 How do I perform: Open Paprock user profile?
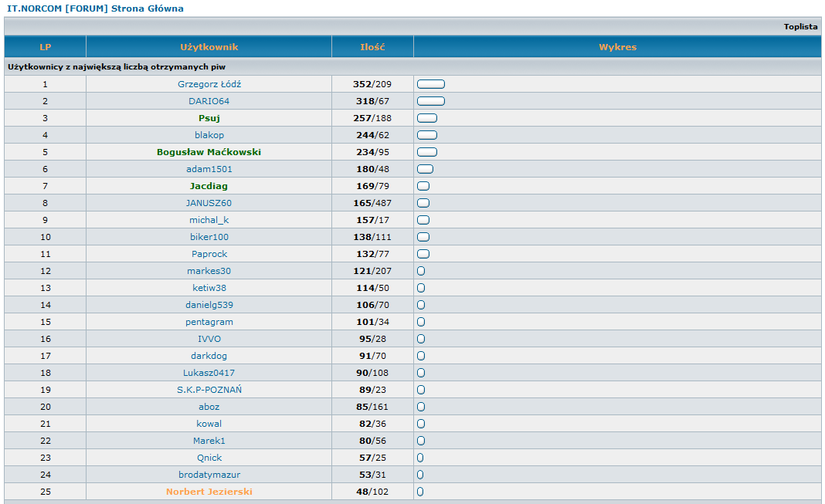[x=209, y=254]
